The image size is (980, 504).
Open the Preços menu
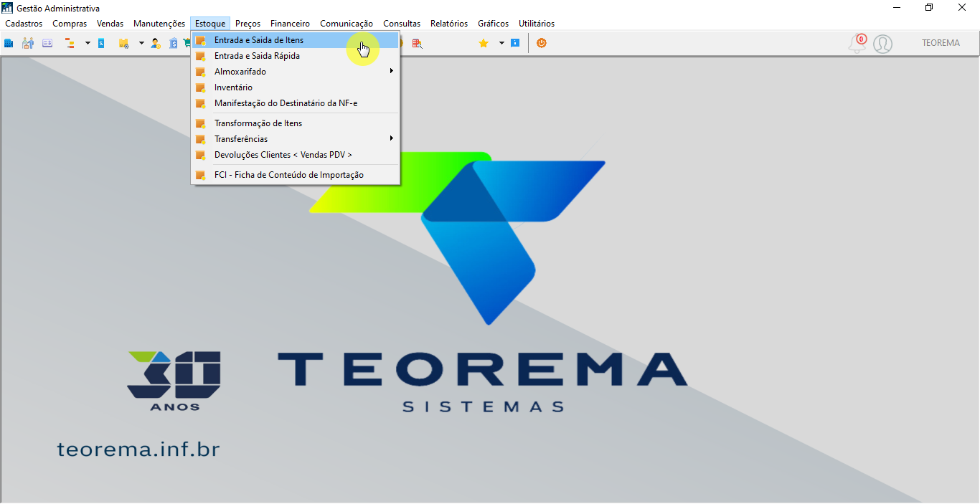pyautogui.click(x=248, y=24)
